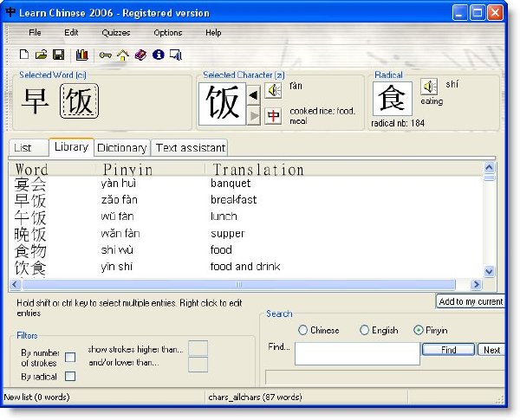Click the Next search button
This screenshot has width=520, height=420.
tap(491, 350)
